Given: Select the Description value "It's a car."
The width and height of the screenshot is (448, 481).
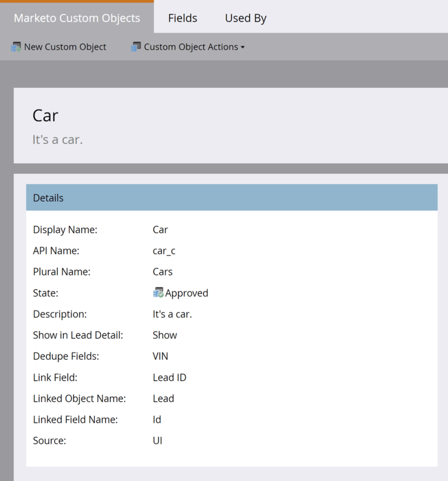Looking at the screenshot, I should coord(173,314).
